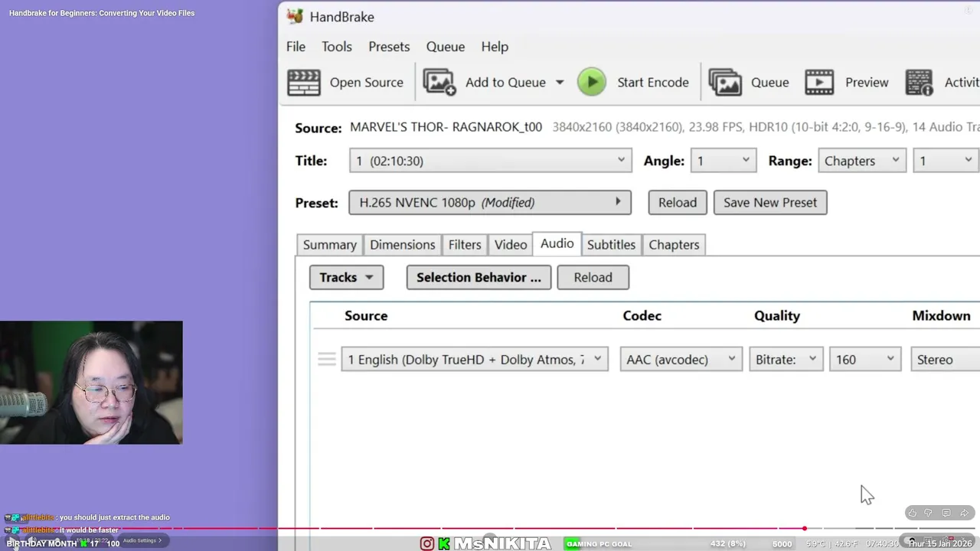Click the Preview screen icon

[819, 83]
